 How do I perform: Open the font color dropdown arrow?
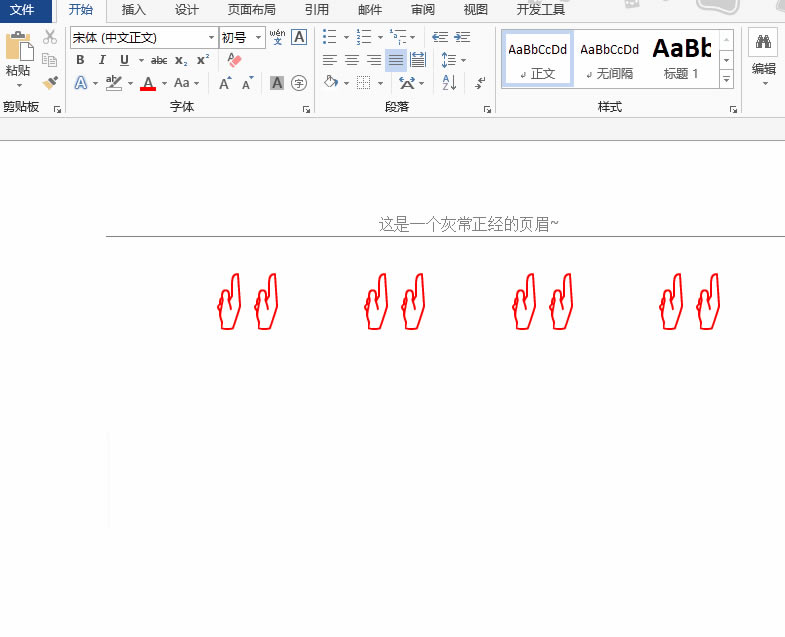(x=164, y=83)
